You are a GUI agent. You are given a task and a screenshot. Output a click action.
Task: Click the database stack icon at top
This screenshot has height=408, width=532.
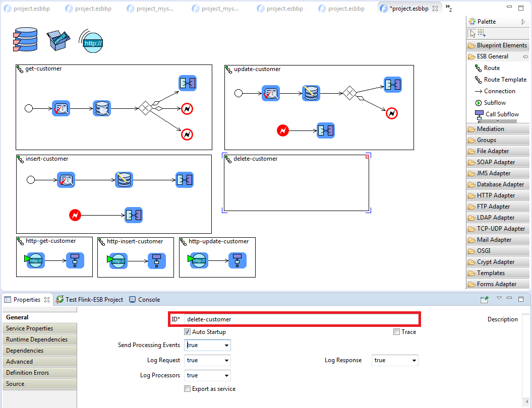point(25,40)
